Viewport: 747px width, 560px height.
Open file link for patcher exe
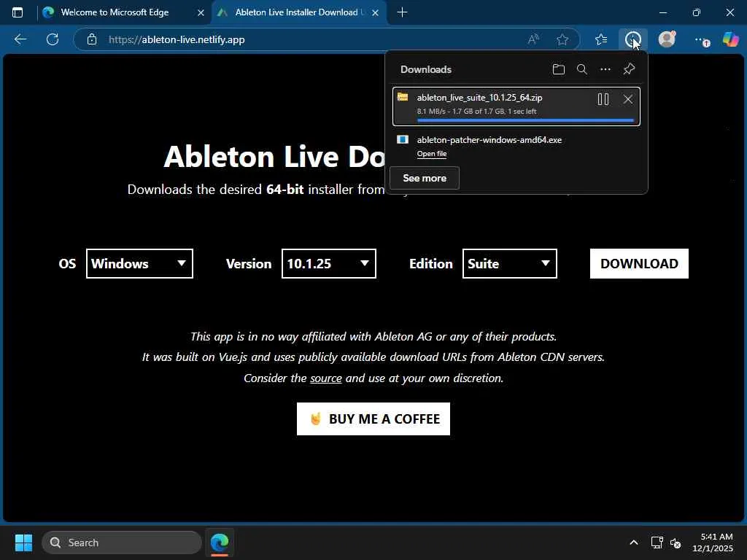(432, 153)
